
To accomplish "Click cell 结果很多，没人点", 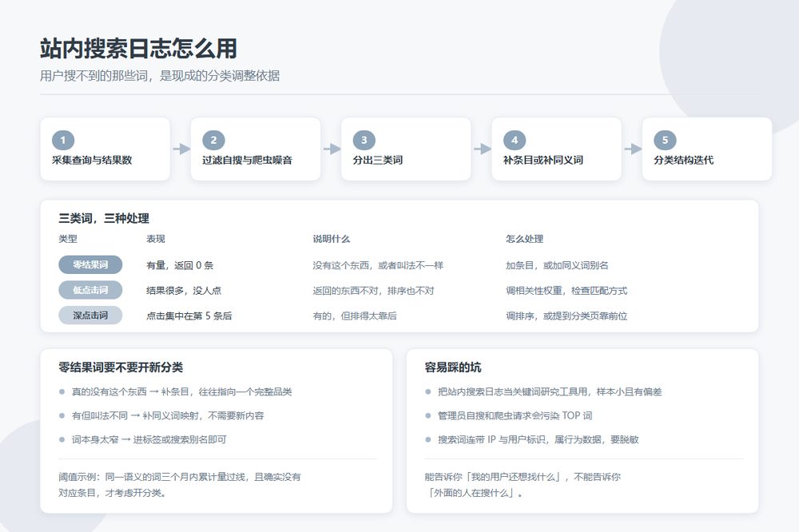I will (184, 291).
